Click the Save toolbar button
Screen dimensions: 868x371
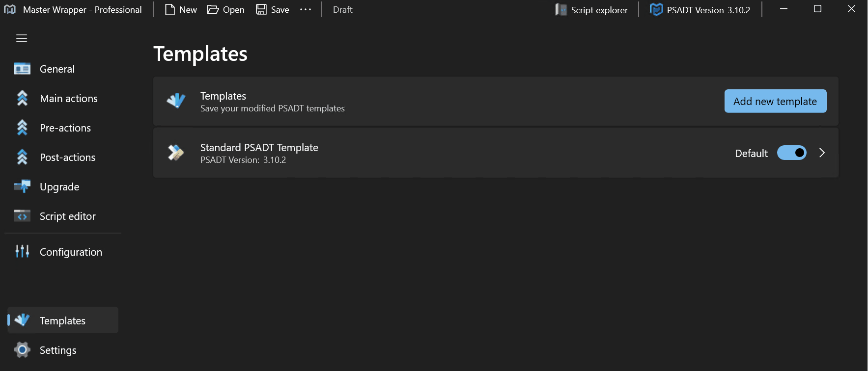tap(273, 9)
